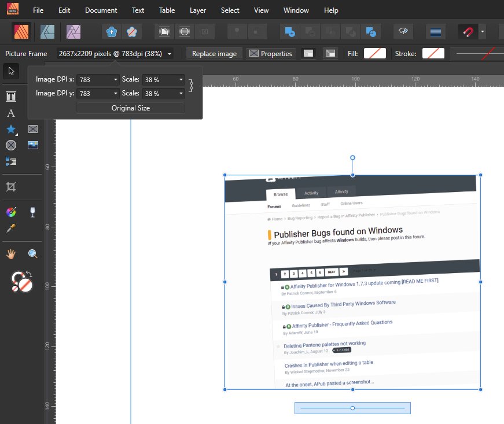
Task: Click the Add boolean operation icon
Action: click(290, 32)
